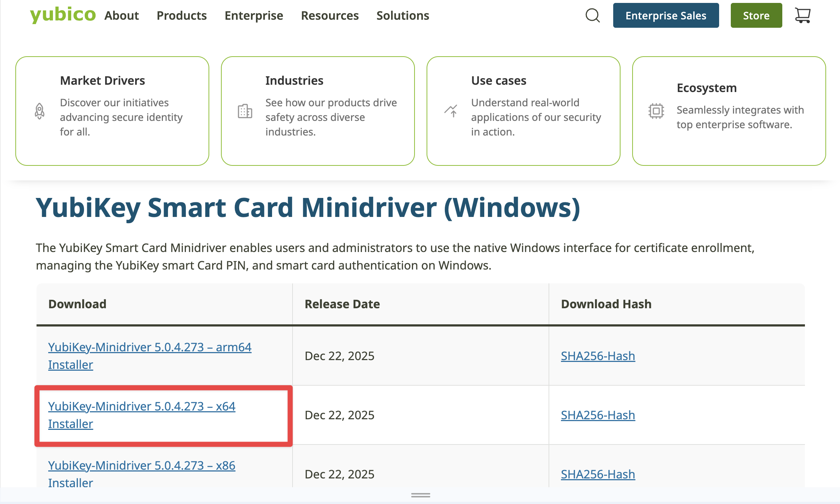The width and height of the screenshot is (840, 504).
Task: Open the Resources menu
Action: (330, 16)
